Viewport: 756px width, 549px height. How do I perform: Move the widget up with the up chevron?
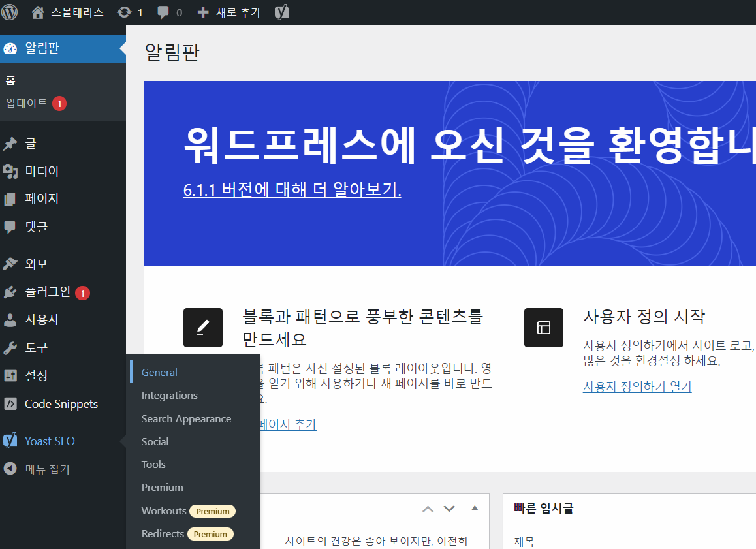pos(428,509)
